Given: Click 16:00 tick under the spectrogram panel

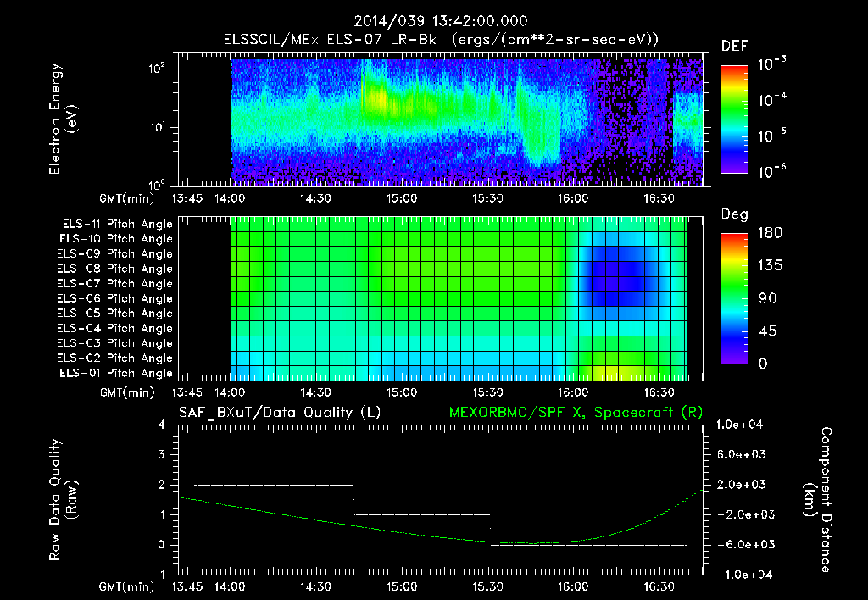Looking at the screenshot, I should point(573,198).
